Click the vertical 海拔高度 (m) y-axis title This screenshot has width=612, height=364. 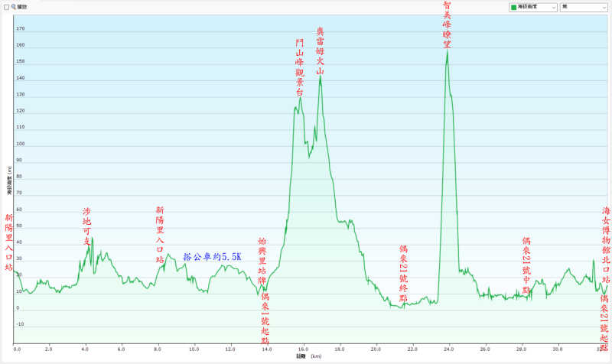[x=9, y=180]
